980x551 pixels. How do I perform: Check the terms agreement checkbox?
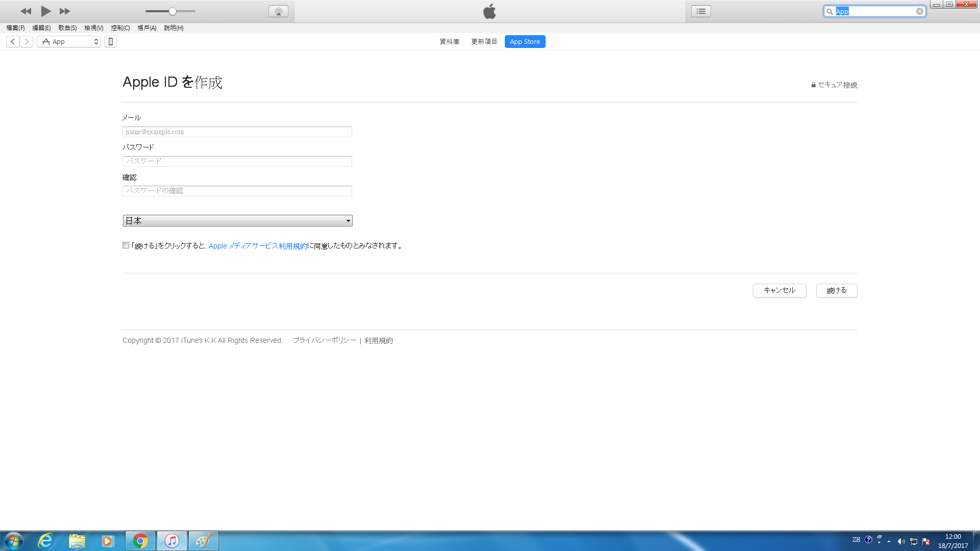126,245
